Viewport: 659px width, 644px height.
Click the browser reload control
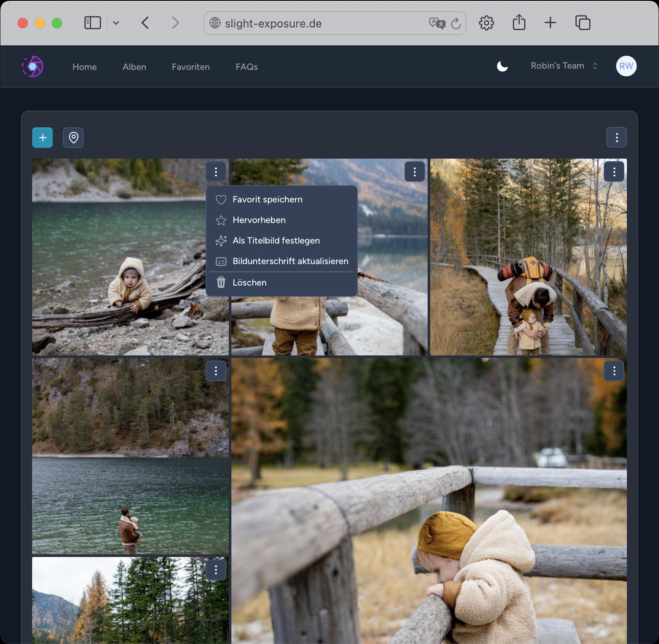tap(455, 24)
